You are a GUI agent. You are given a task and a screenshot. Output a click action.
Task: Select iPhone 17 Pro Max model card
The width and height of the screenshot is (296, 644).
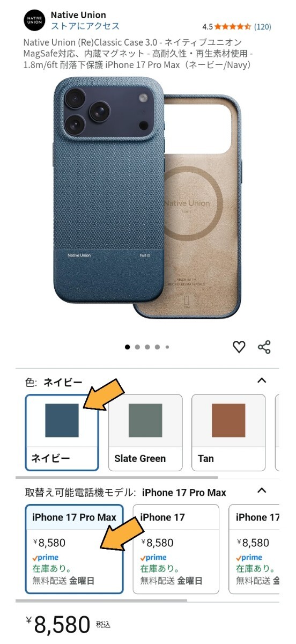pos(75,549)
